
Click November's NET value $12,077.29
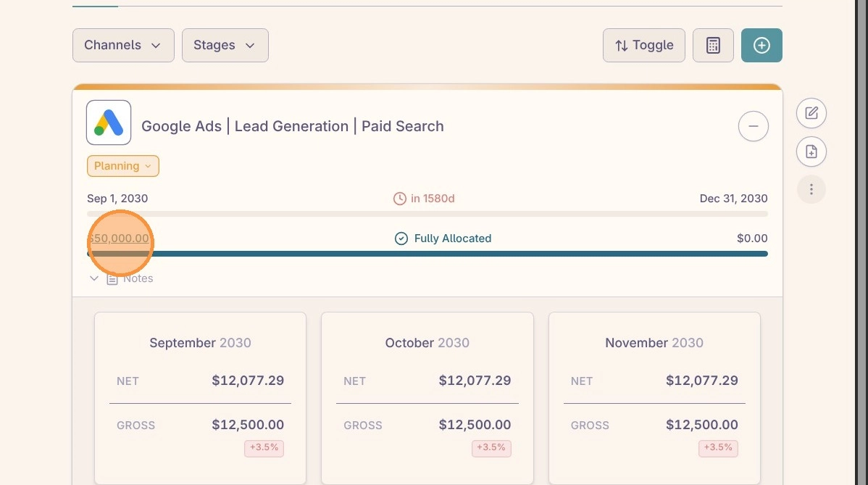coord(702,381)
